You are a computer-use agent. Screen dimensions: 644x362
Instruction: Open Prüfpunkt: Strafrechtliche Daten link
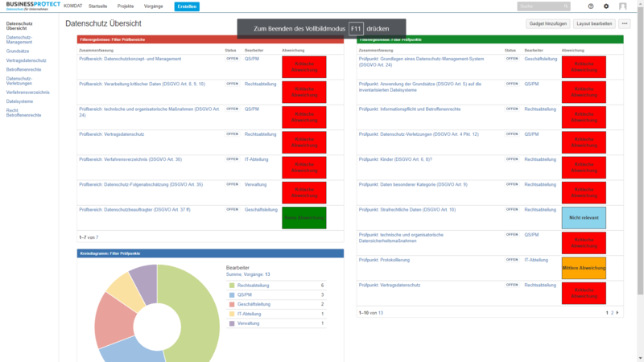click(x=407, y=209)
